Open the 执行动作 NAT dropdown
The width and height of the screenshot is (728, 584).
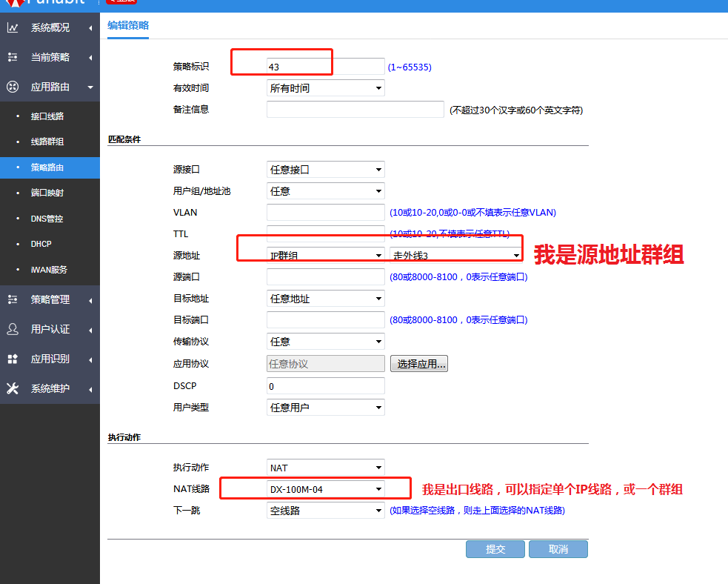(325, 468)
